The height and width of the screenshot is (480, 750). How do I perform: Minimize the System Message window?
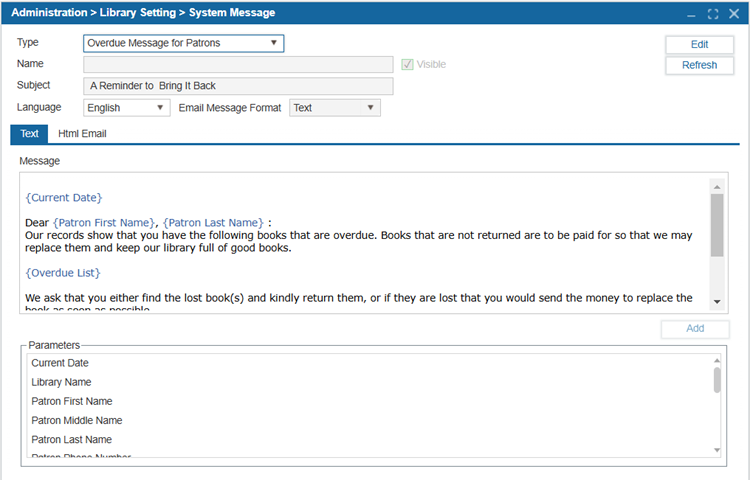tap(690, 14)
